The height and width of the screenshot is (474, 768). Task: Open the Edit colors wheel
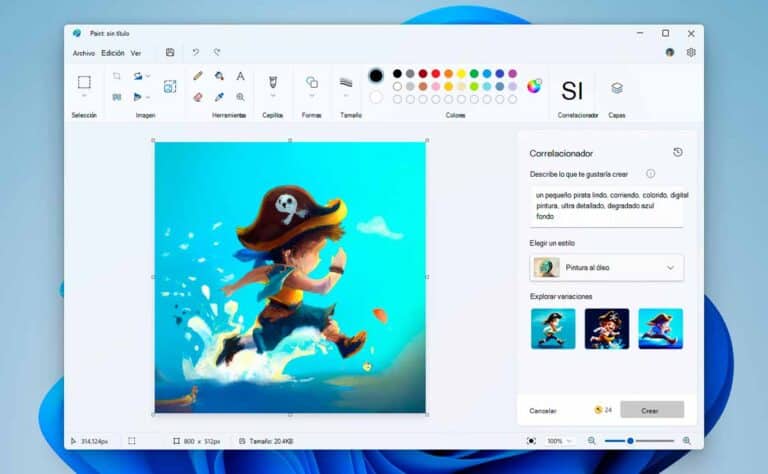[534, 86]
